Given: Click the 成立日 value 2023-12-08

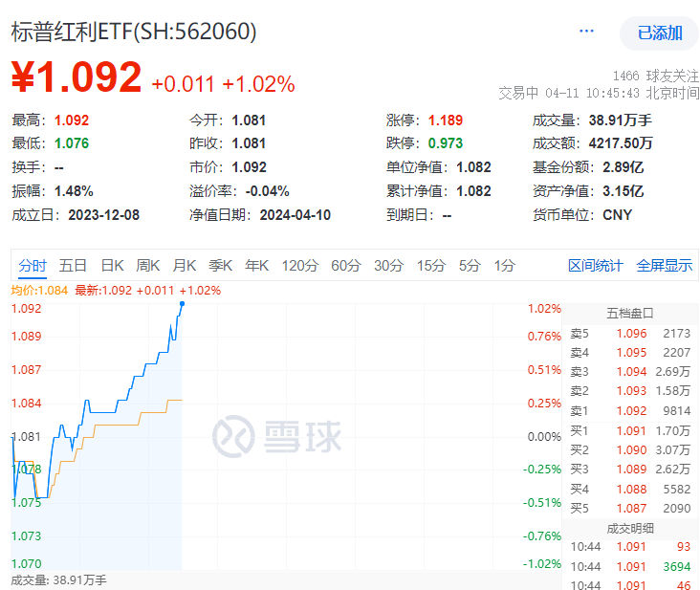Looking at the screenshot, I should tap(104, 215).
